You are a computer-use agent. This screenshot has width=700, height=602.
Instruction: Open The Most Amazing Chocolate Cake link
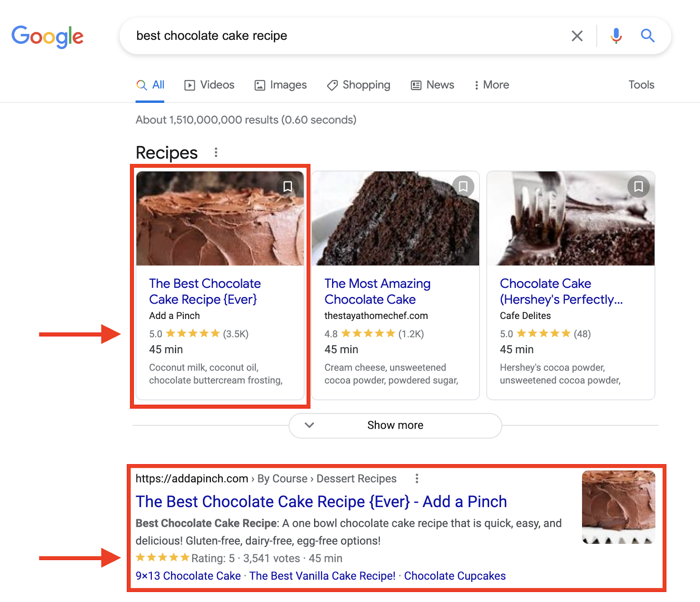point(378,291)
